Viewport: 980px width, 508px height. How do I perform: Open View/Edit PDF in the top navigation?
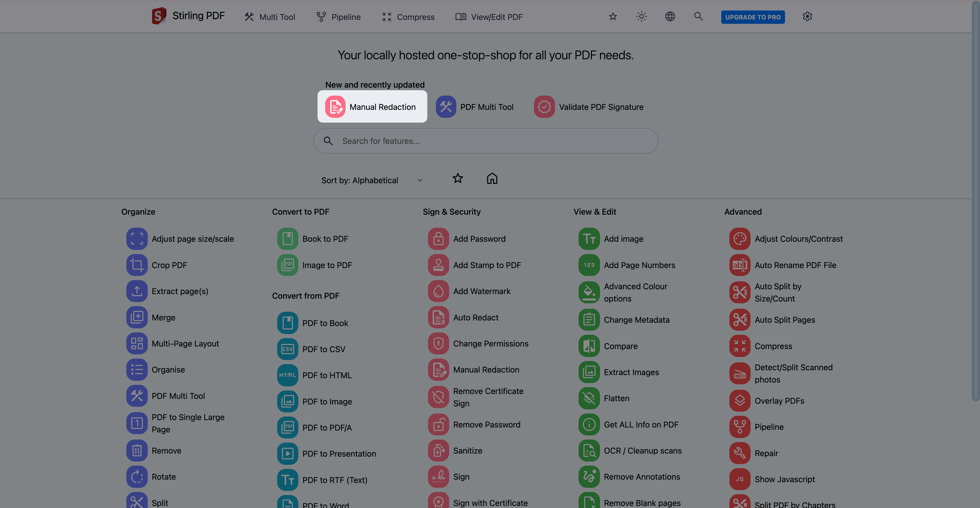[489, 17]
